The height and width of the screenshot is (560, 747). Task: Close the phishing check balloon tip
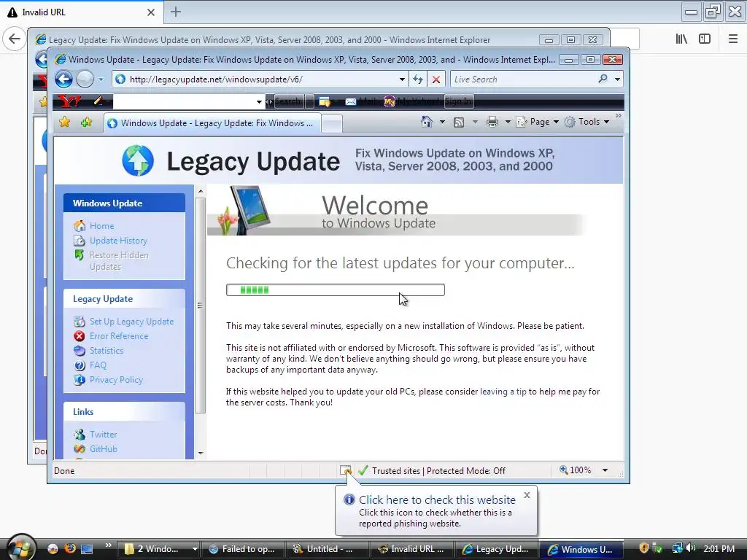[x=527, y=495]
